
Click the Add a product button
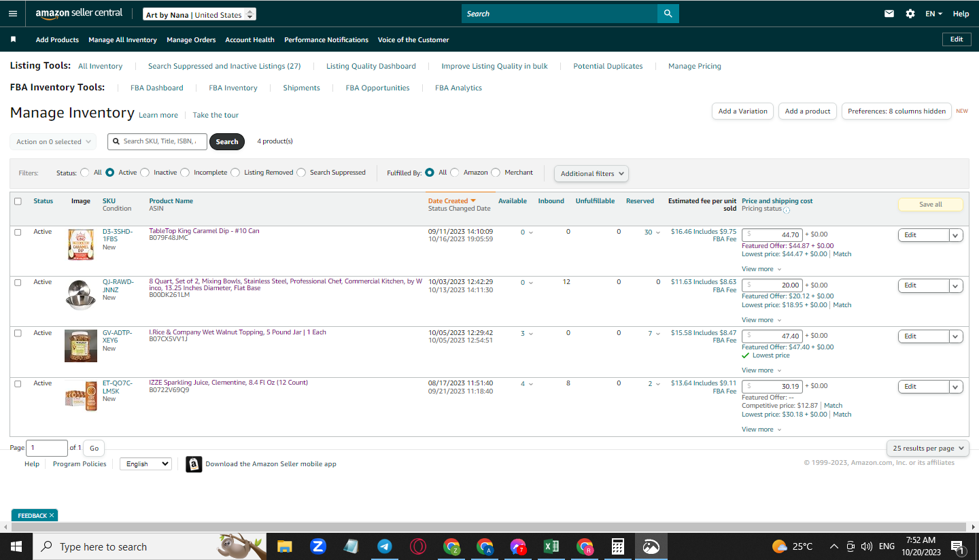pos(808,111)
